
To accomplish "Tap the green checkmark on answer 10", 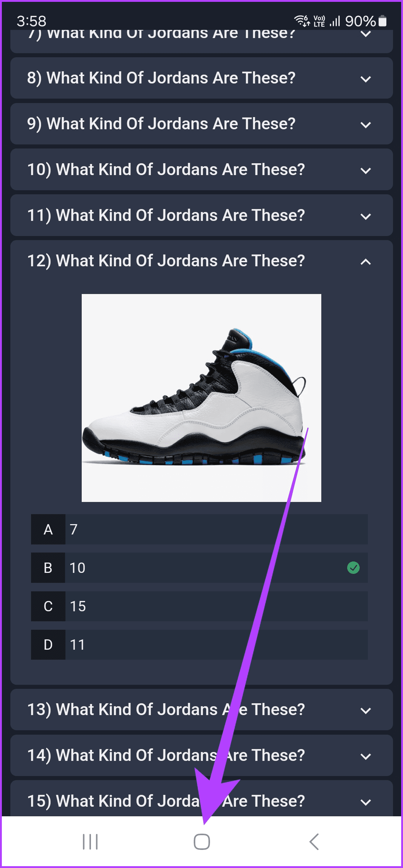I will click(x=353, y=568).
